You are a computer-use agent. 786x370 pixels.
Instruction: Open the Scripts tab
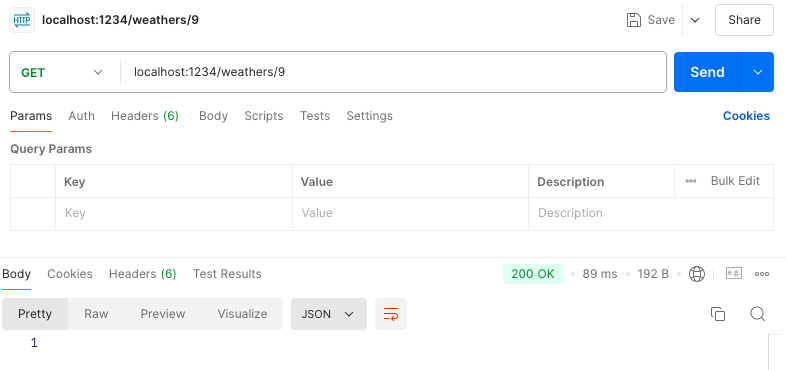point(264,116)
